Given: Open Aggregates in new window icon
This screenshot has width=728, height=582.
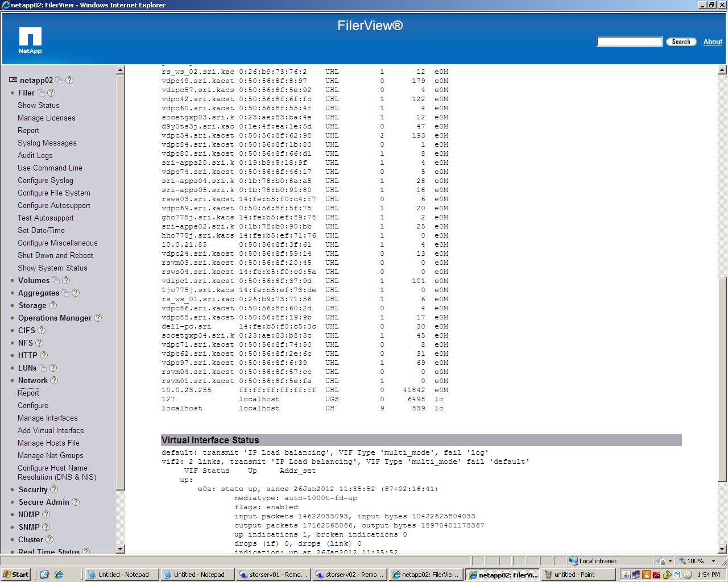Looking at the screenshot, I should (x=65, y=293).
